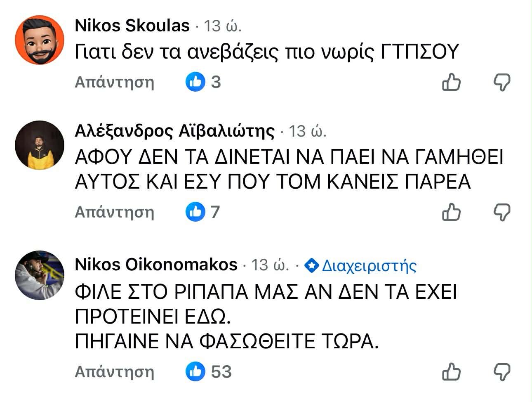Like Nikos Oikonomakos's comment with thumbs up
The height and width of the screenshot is (402, 532).
pos(451,371)
